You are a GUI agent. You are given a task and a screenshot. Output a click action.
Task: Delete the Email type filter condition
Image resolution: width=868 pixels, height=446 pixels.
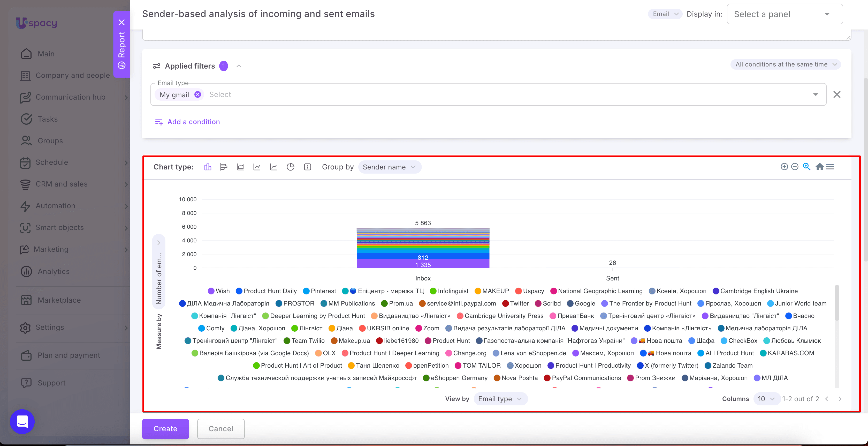(x=837, y=94)
